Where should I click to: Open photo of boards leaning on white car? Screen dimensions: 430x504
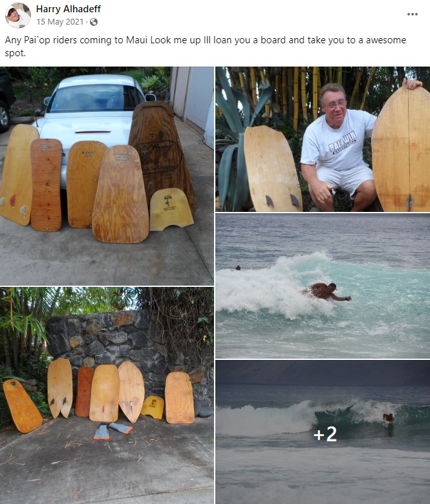coord(107,176)
